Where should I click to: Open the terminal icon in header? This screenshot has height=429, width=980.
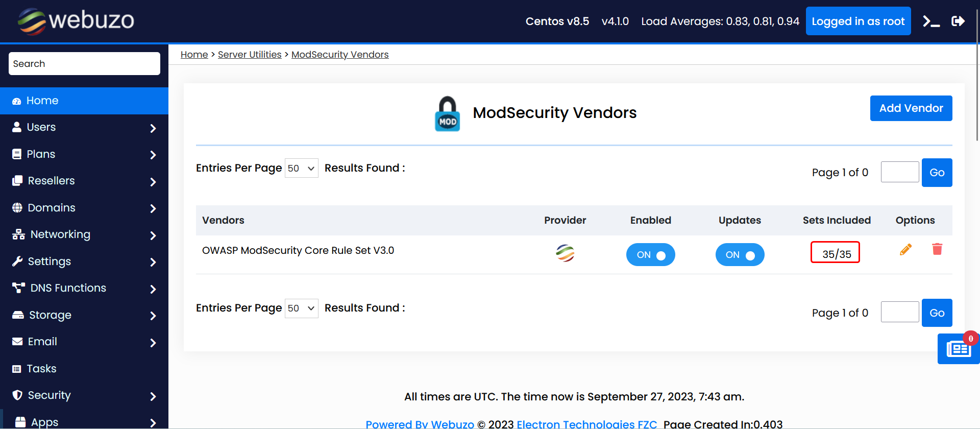click(x=931, y=21)
